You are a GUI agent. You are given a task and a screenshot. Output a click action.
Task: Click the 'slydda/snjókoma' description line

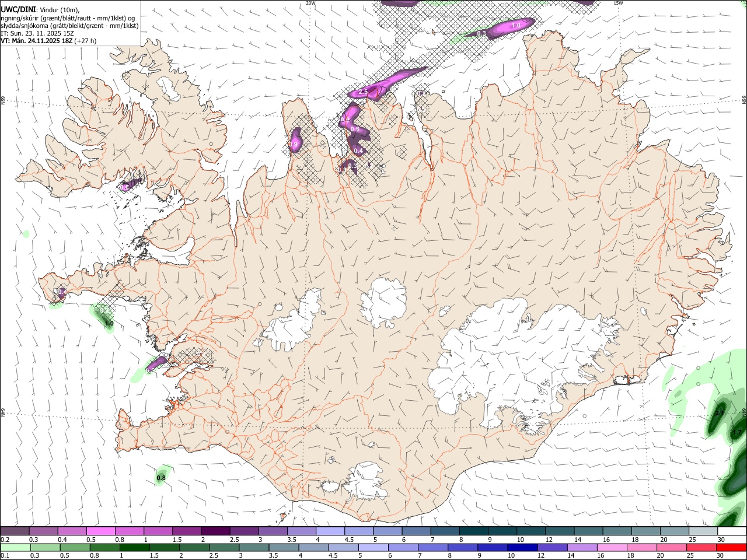(69, 26)
